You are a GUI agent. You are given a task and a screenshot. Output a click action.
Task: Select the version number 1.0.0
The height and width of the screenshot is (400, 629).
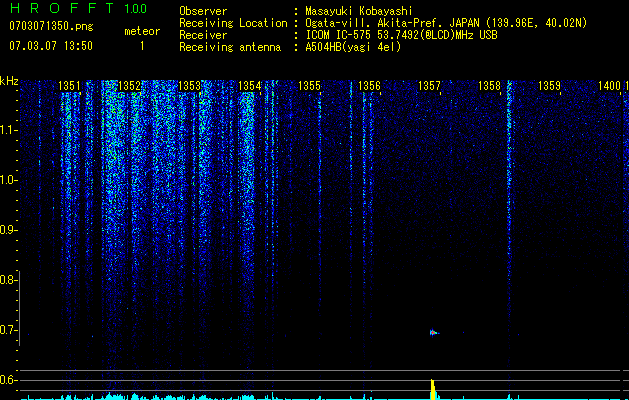135,8
